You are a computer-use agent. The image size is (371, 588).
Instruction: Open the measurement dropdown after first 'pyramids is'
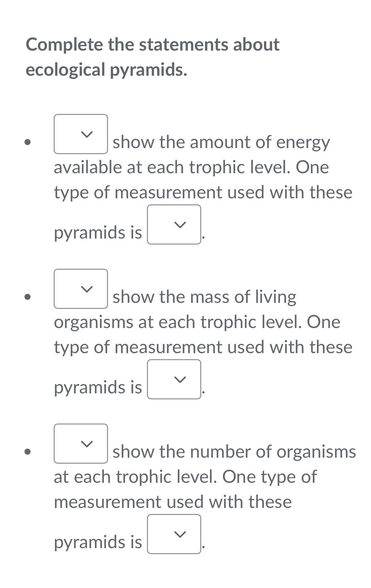pos(173,225)
